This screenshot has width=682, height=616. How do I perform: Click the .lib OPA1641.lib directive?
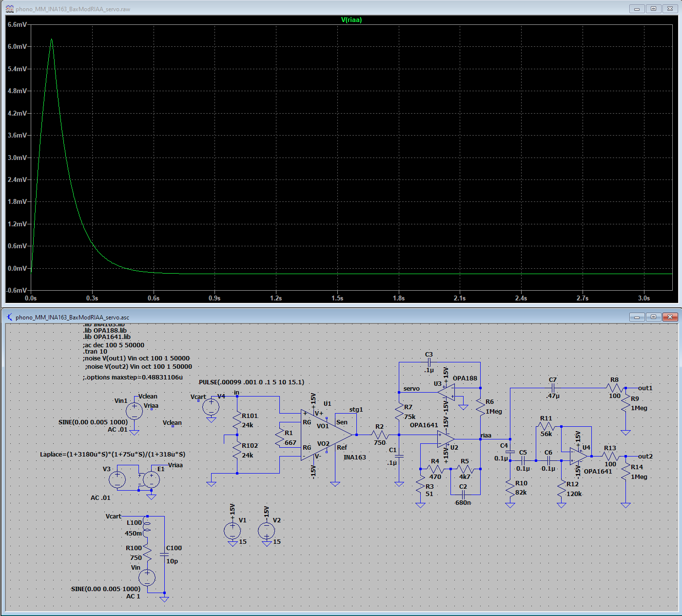click(x=107, y=337)
